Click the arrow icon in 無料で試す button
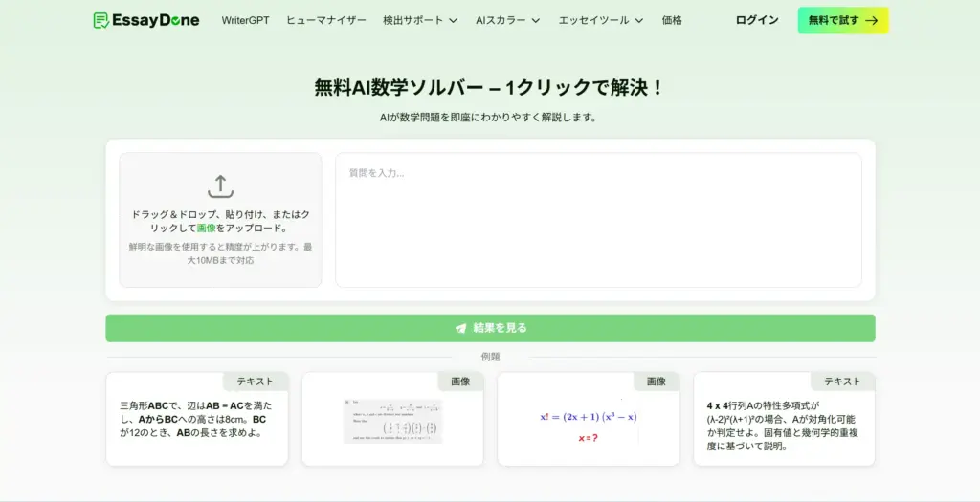The image size is (980, 502). click(871, 20)
